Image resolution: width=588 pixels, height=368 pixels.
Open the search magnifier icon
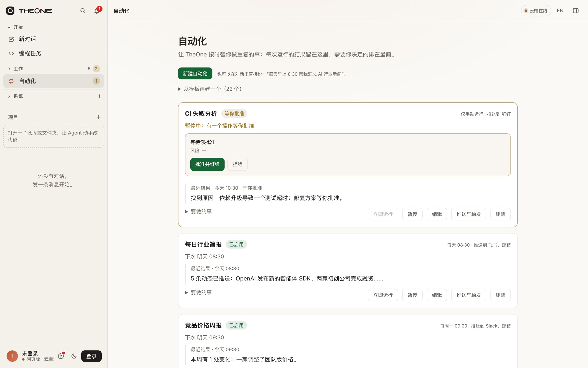[83, 11]
